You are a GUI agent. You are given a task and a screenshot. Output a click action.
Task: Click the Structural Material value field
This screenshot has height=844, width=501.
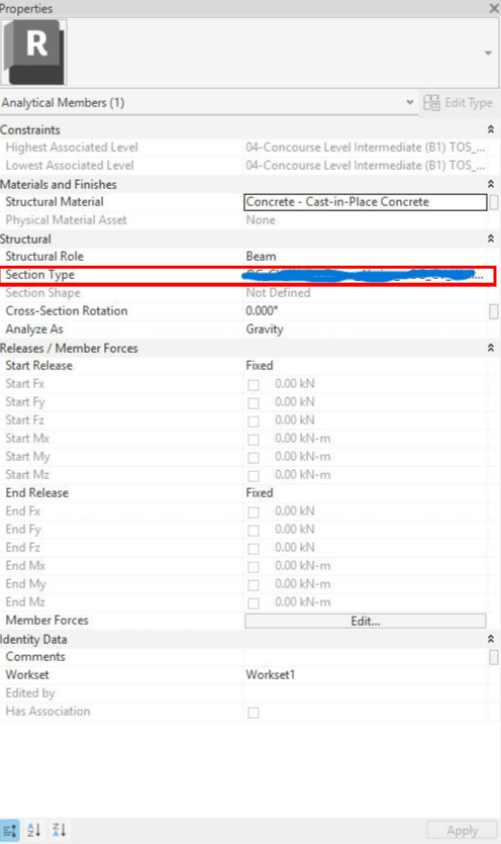point(365,202)
